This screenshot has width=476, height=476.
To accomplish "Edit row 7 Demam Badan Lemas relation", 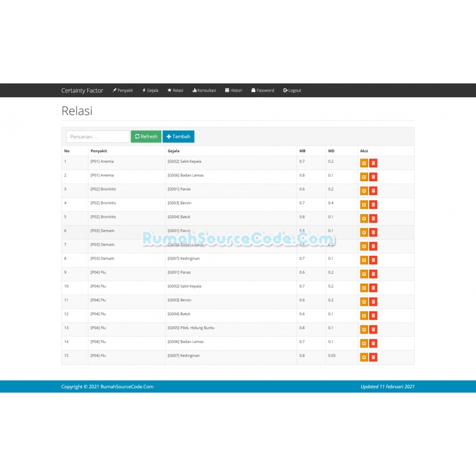I will point(364,246).
